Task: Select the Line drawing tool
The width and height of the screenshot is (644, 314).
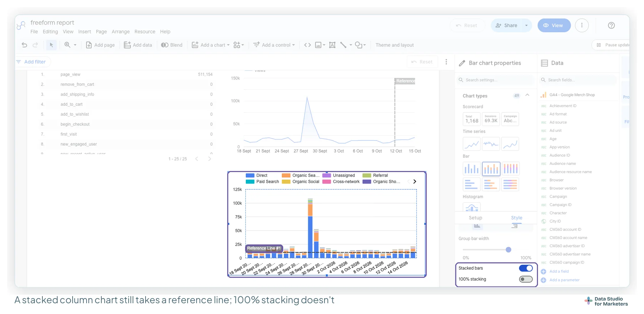Action: pyautogui.click(x=343, y=45)
